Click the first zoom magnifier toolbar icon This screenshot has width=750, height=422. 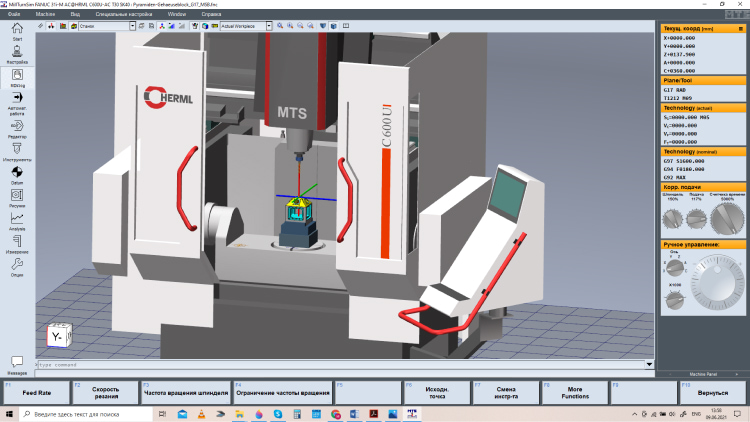(280, 26)
